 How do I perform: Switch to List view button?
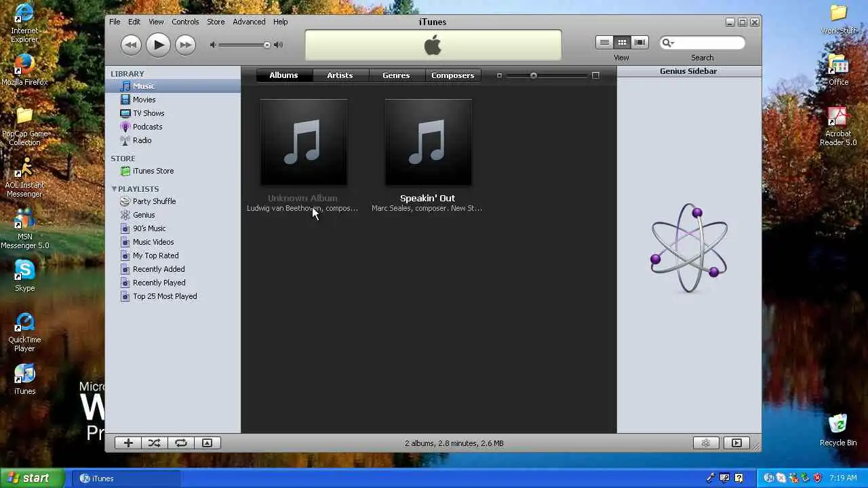tap(604, 43)
